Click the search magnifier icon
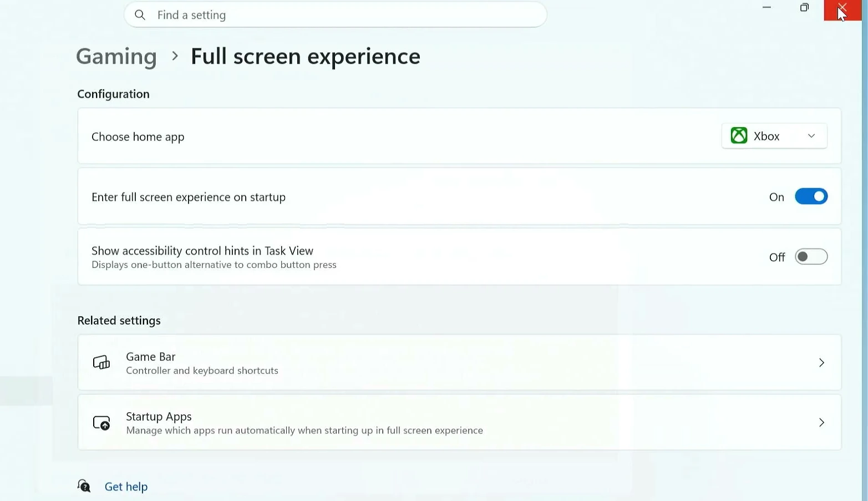The width and height of the screenshot is (868, 501). coord(140,15)
